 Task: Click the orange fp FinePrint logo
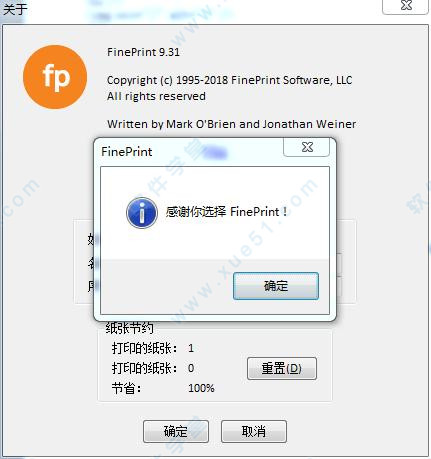(55, 77)
